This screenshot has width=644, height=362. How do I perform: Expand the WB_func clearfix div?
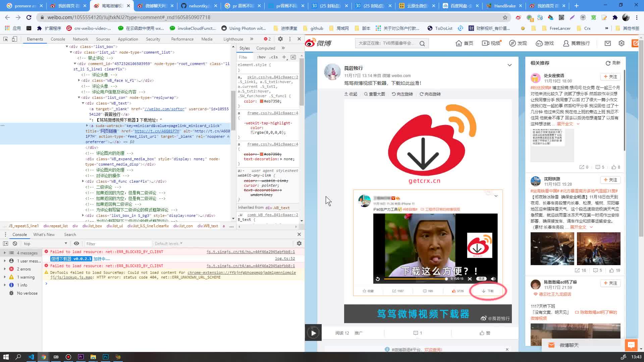point(83,181)
